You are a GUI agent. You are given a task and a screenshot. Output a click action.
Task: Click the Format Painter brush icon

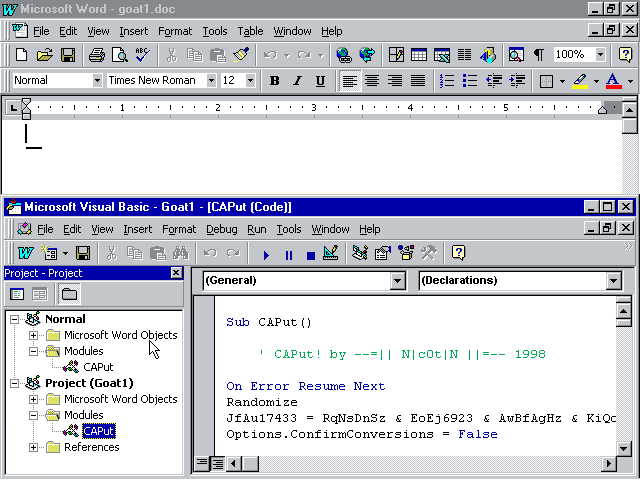(241, 55)
